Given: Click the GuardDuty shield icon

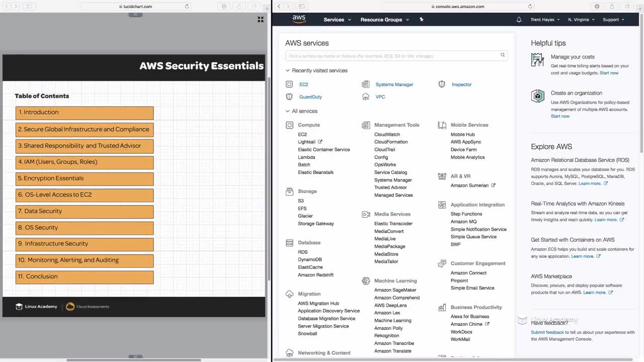Looking at the screenshot, I should (289, 97).
